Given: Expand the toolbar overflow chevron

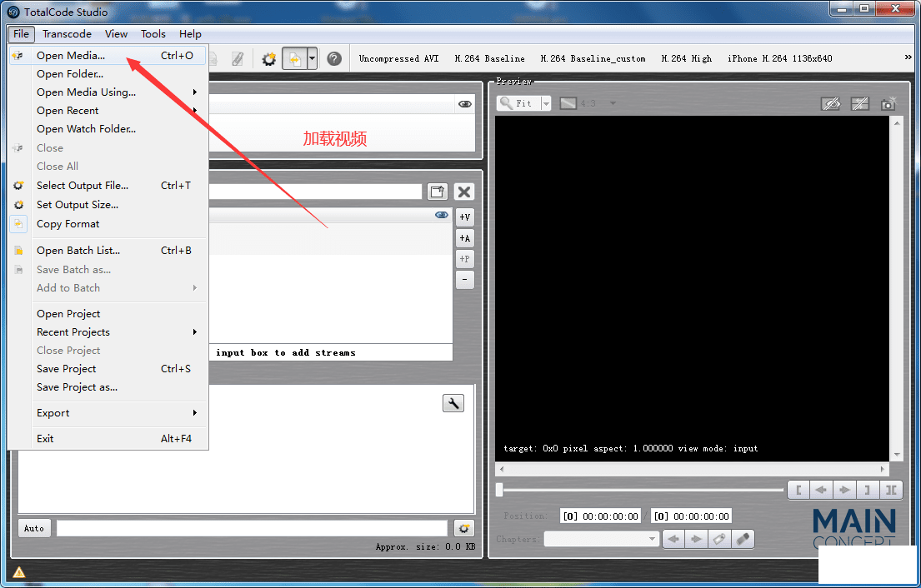Looking at the screenshot, I should 908,57.
